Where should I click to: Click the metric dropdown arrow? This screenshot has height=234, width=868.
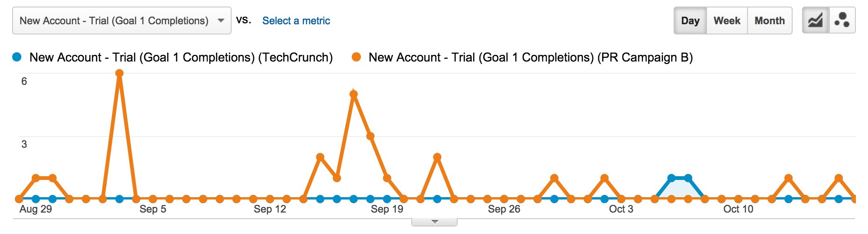click(x=221, y=21)
